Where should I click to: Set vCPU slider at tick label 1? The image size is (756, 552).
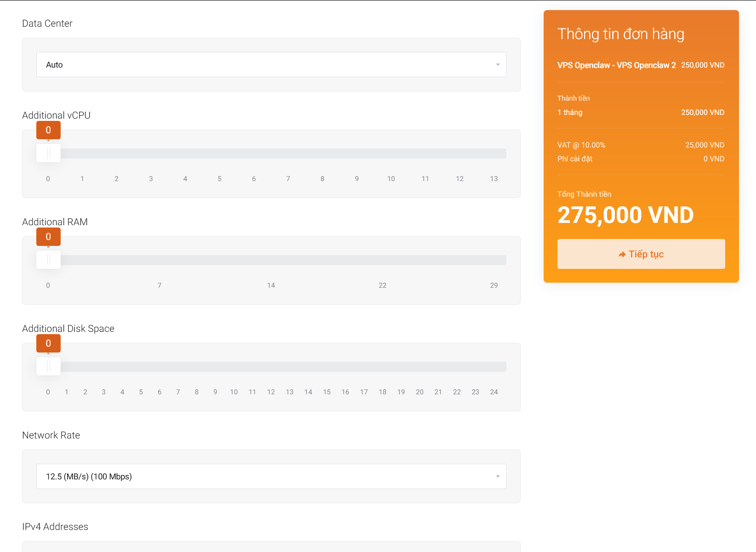[x=82, y=179]
